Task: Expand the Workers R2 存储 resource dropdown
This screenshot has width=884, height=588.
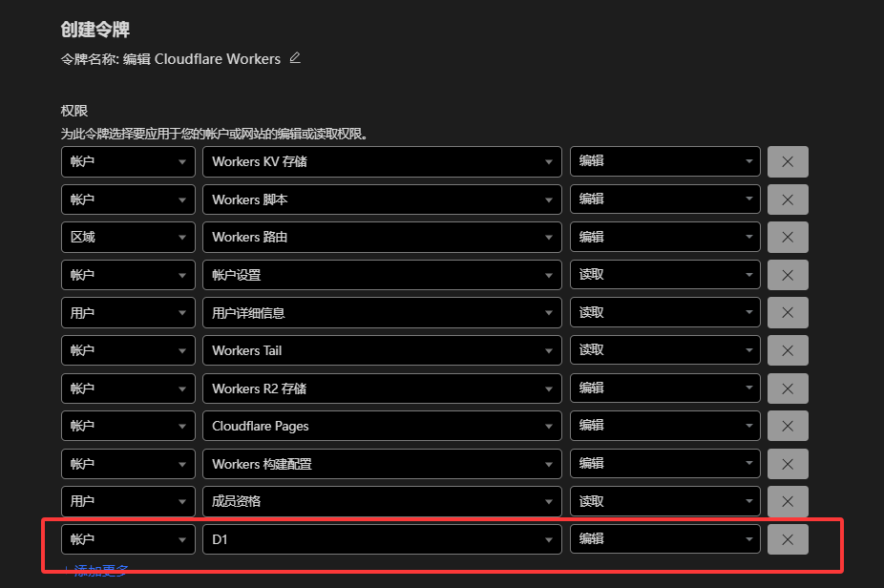Action: click(x=382, y=388)
